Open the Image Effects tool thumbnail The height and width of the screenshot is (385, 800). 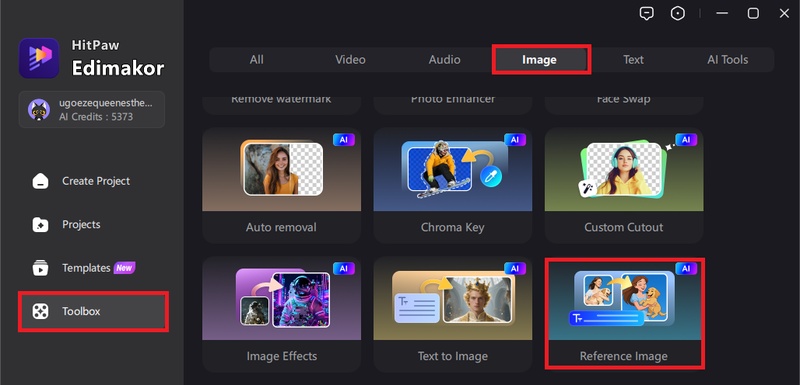(x=282, y=298)
